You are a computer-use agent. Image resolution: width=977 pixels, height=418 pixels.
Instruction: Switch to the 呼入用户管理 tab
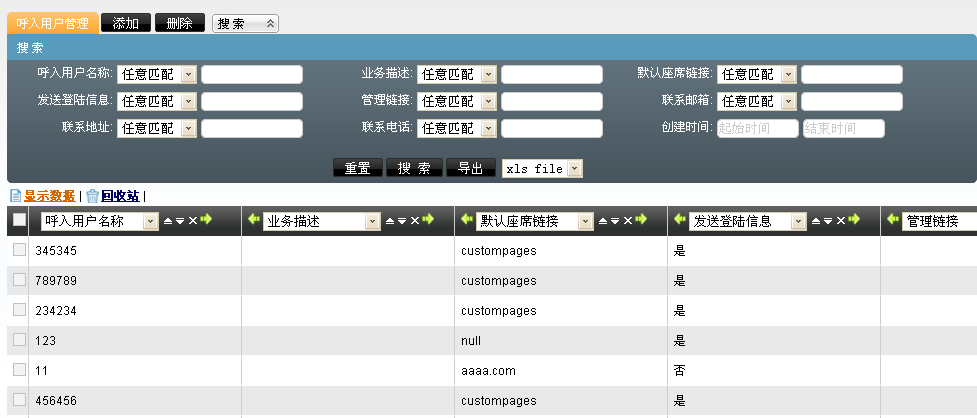click(x=53, y=23)
